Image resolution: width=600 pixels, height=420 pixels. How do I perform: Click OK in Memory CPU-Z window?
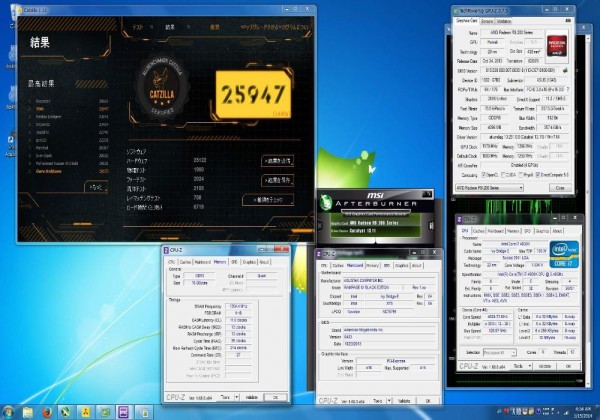coord(275,397)
